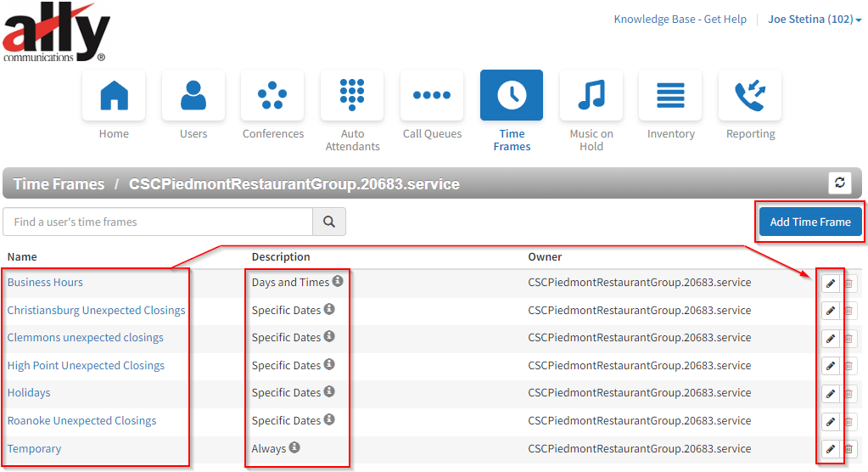Open the Call Queues icon
868x472 pixels.
pyautogui.click(x=432, y=95)
